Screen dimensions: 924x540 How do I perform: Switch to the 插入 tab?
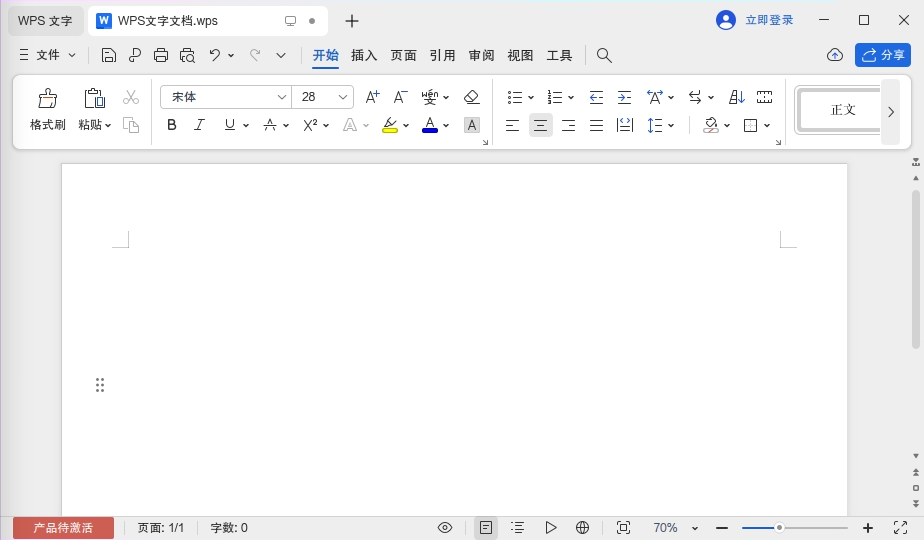tap(364, 55)
